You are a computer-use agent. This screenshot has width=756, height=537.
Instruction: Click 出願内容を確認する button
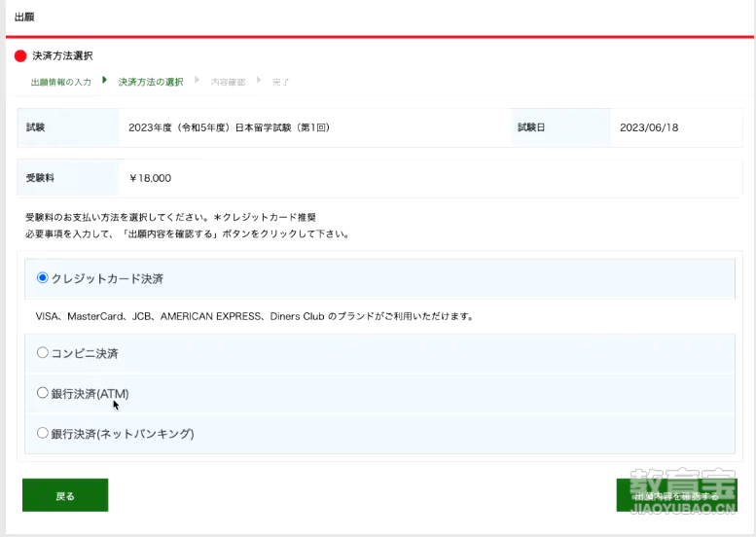click(676, 495)
